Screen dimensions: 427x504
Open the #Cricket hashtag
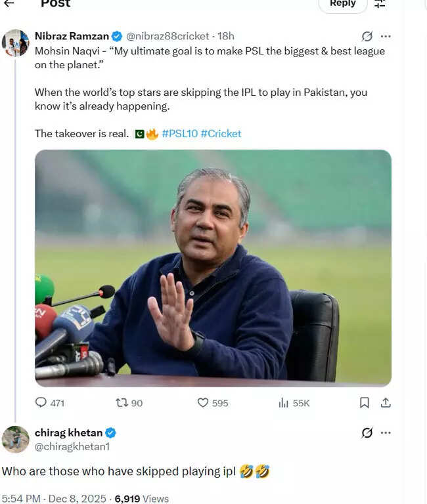pos(221,134)
